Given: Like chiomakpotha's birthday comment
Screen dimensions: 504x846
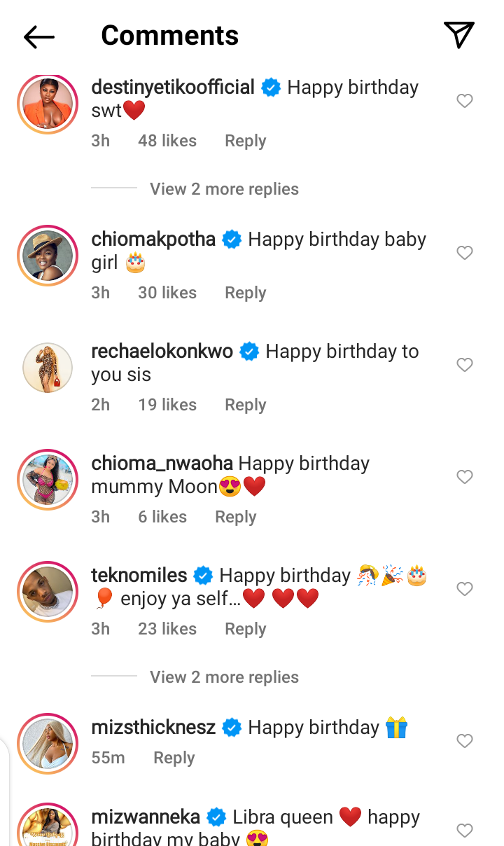Looking at the screenshot, I should (x=465, y=253).
